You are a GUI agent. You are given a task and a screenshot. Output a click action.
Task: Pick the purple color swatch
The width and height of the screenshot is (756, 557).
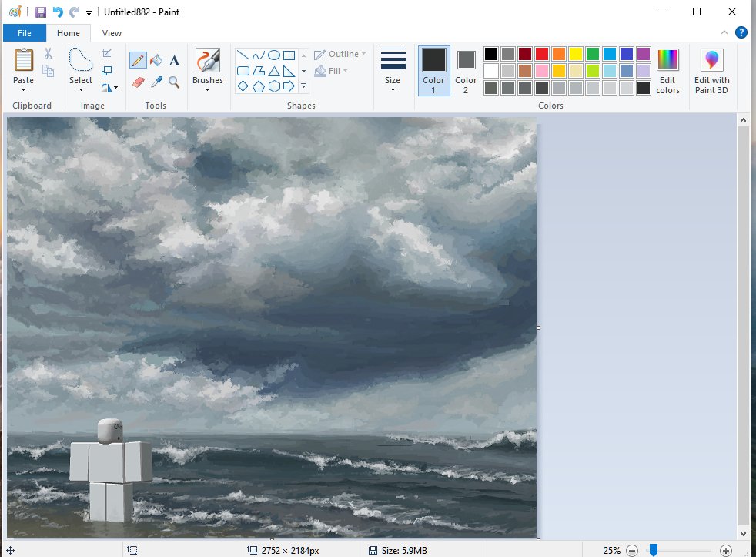click(x=644, y=54)
